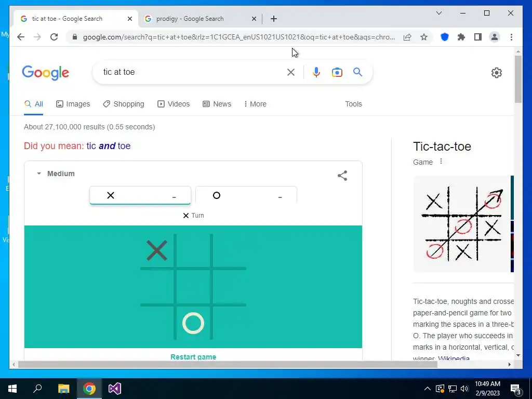Viewport: 532px width, 399px height.
Task: Open a new browser tab with plus
Action: 274,19
